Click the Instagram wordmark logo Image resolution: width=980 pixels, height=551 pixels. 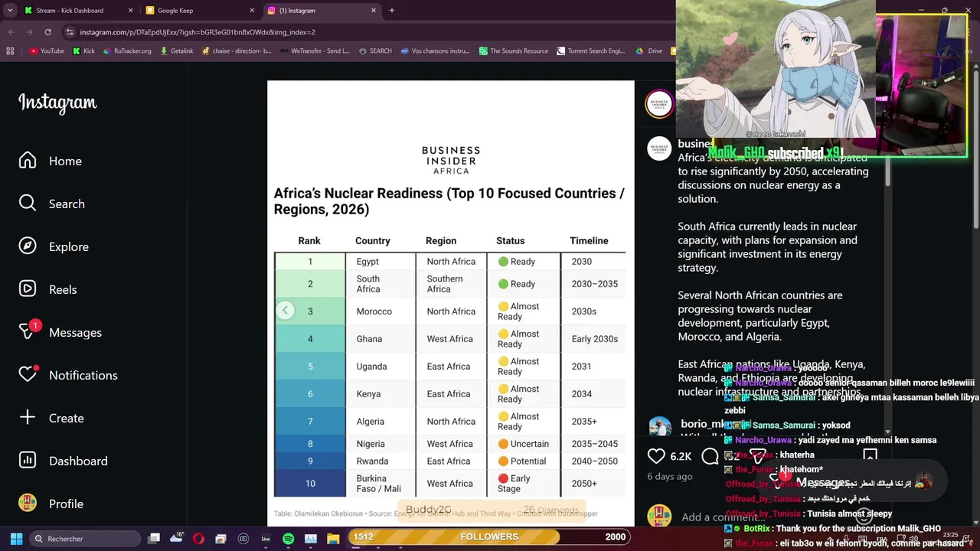click(57, 103)
